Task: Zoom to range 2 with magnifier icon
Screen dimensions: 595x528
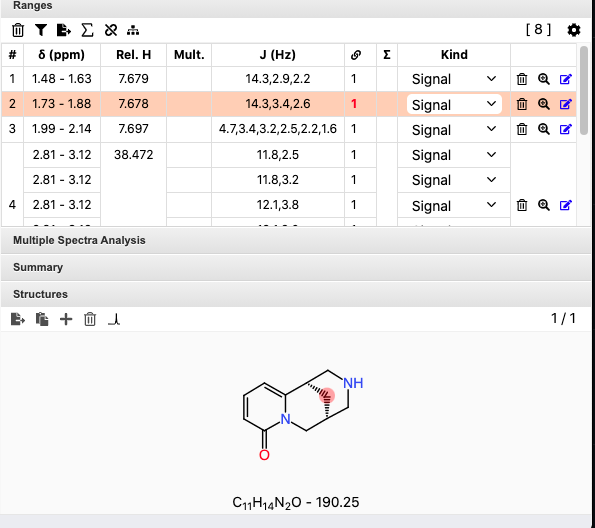Action: pos(544,104)
